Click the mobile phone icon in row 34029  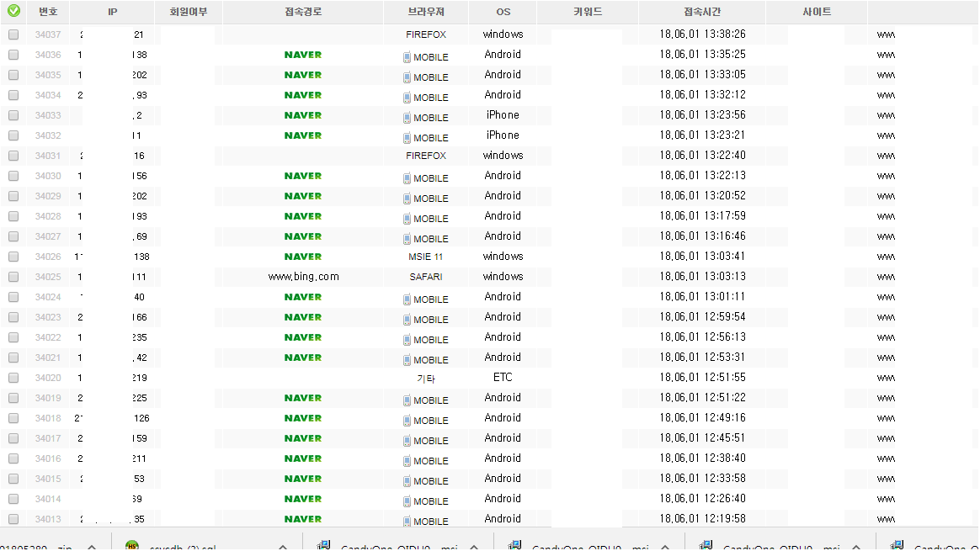pyautogui.click(x=407, y=199)
